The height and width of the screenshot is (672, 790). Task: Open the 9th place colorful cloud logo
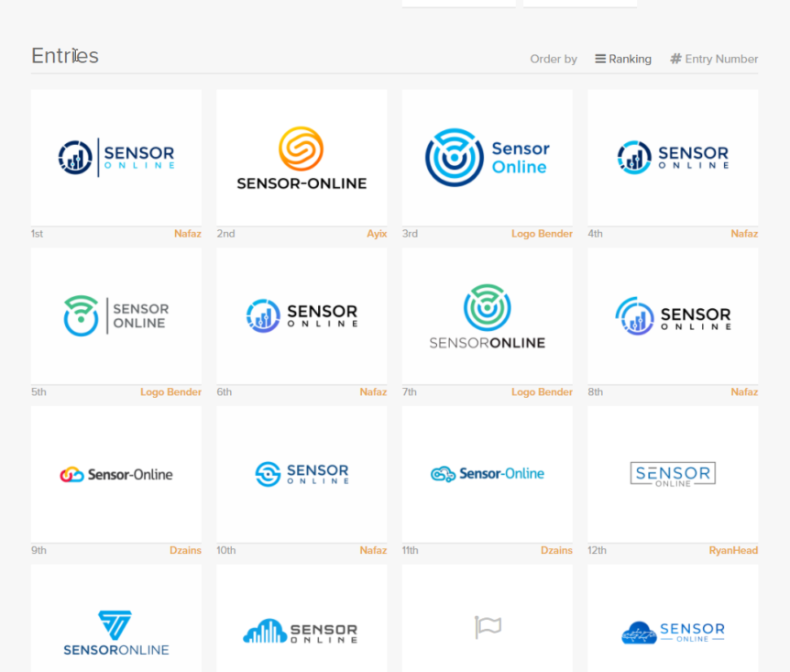[115, 474]
